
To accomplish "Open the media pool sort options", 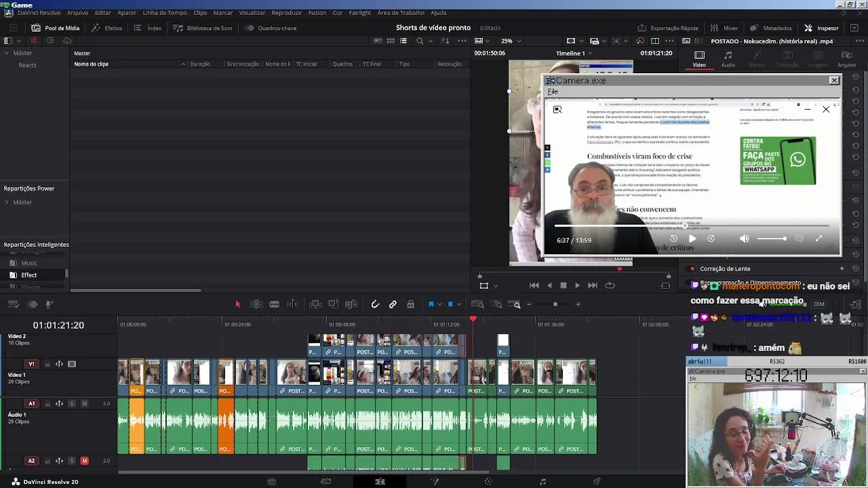I will [445, 41].
